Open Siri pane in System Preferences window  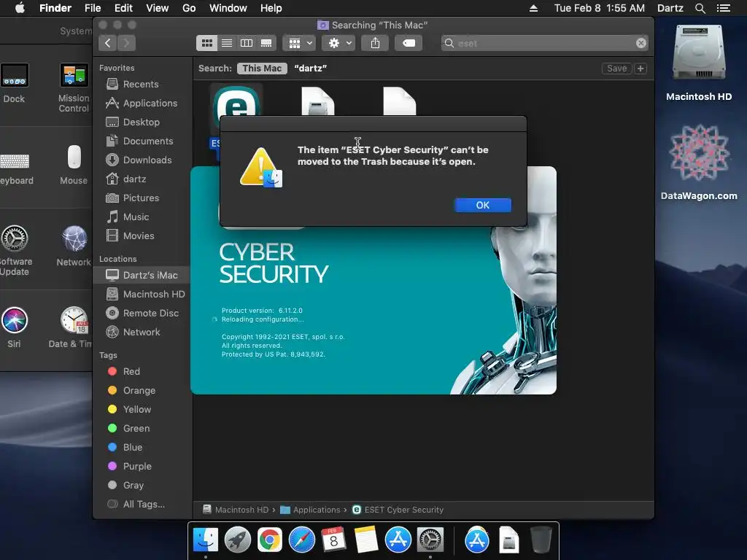(15, 327)
